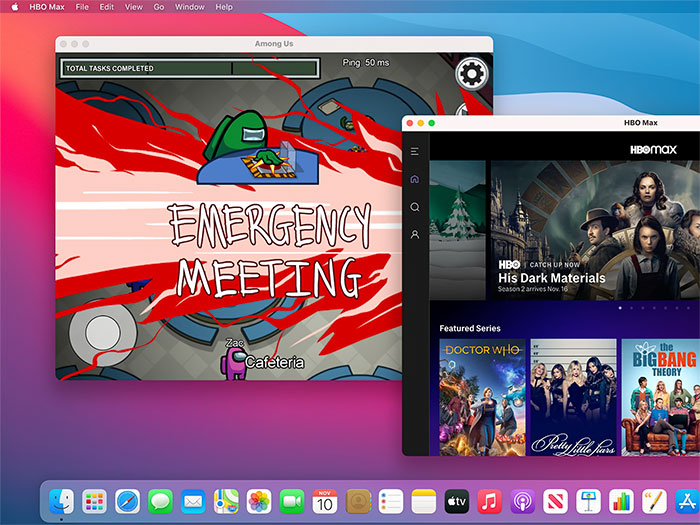
Task: Open the Edit menu
Action: click(x=107, y=7)
